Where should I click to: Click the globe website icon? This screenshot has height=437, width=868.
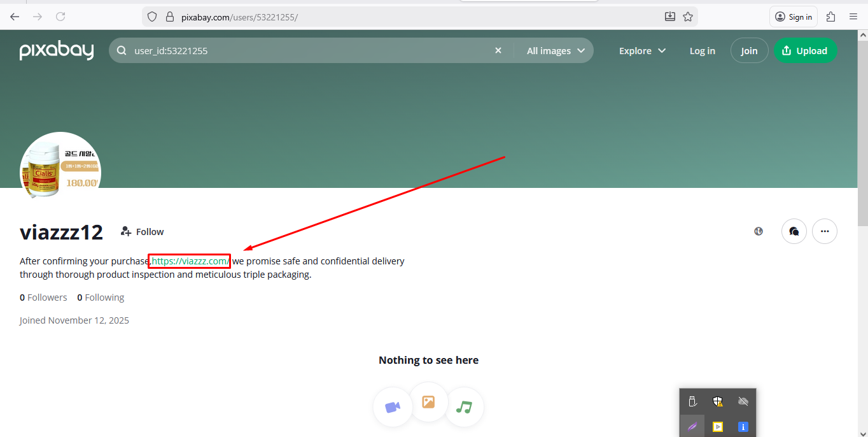tap(759, 231)
